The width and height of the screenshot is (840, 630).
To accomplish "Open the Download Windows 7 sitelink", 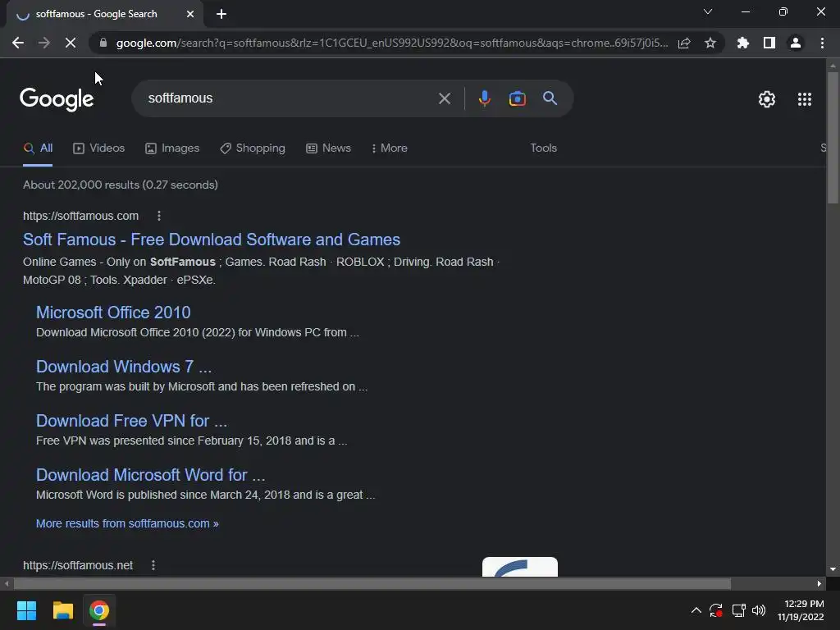I will click(124, 367).
